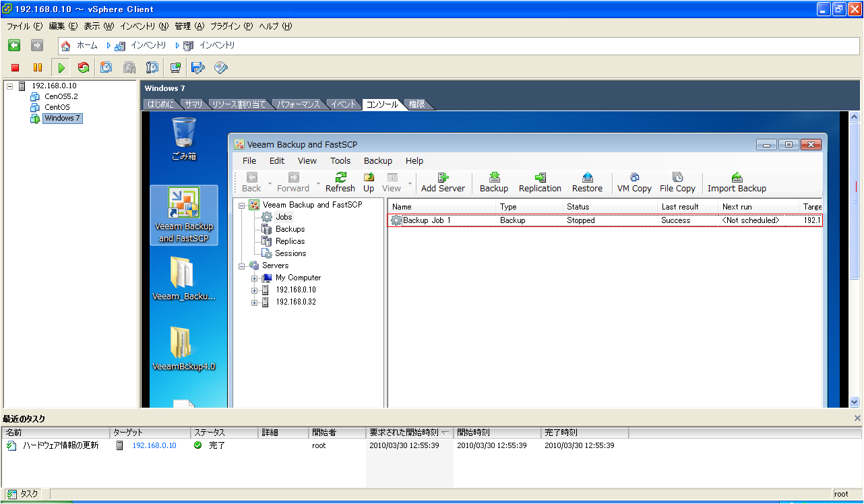Click Veeam File Copy toolbar button

click(x=677, y=182)
